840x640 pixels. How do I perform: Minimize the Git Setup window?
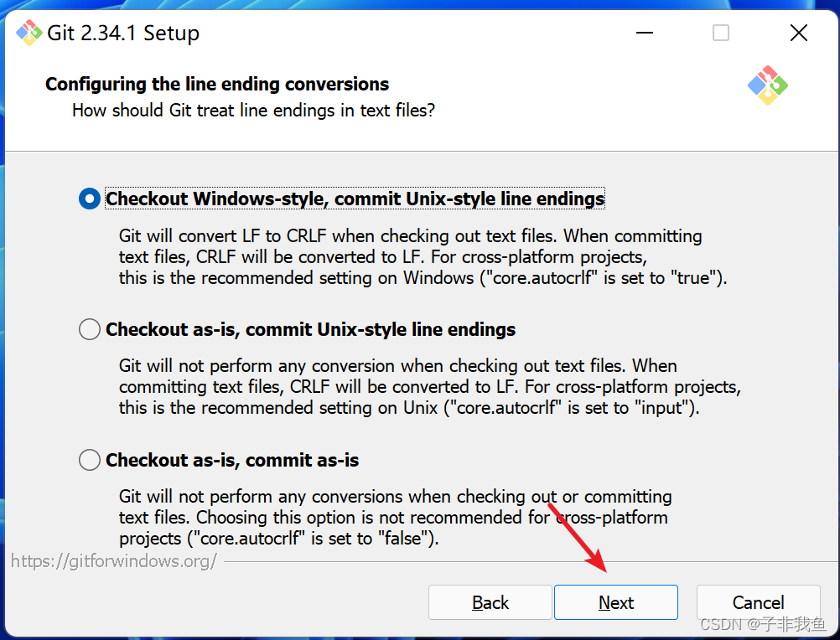click(644, 33)
